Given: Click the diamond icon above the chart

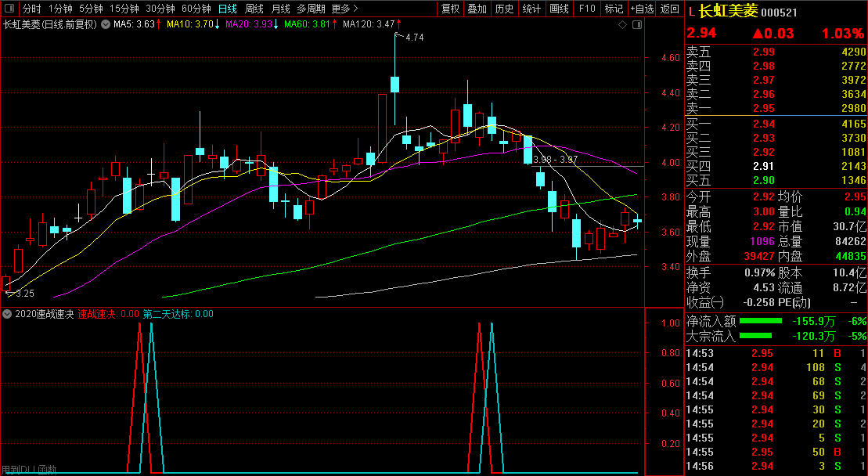Looking at the screenshot, I should point(623,25).
